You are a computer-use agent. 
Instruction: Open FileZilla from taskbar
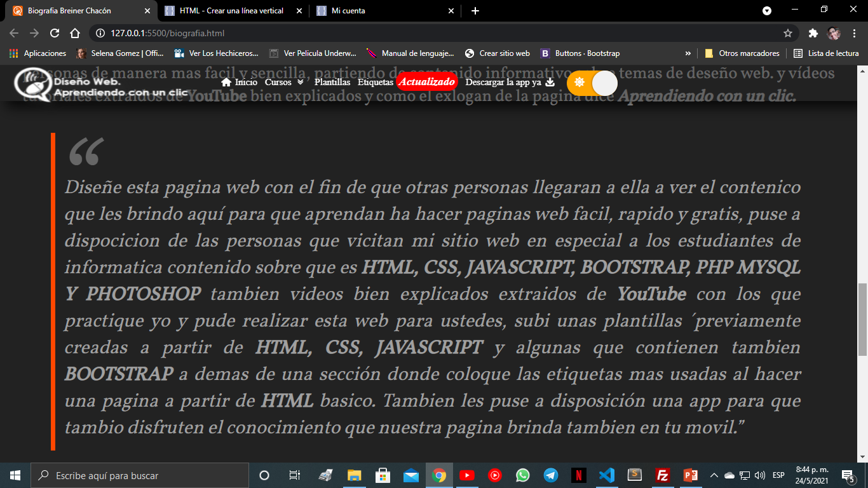(x=663, y=475)
